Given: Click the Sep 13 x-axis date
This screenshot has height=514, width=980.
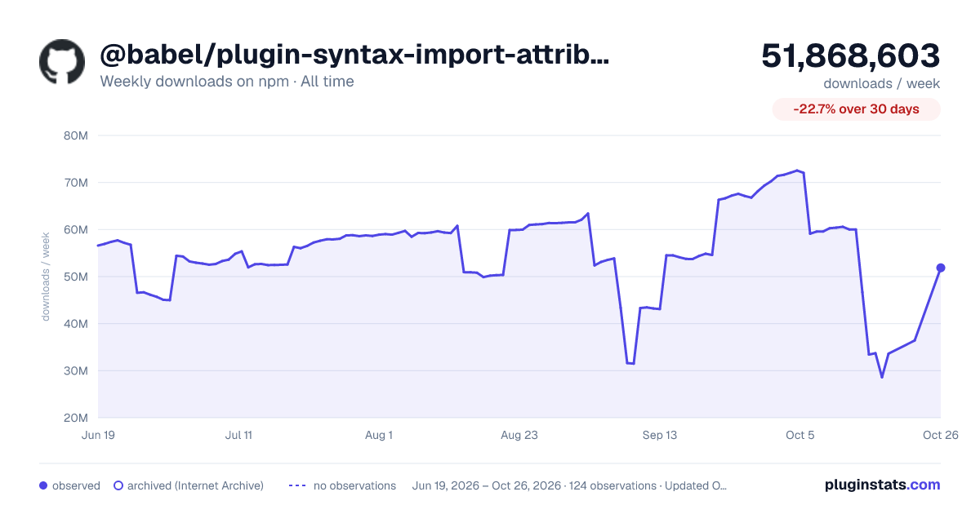Looking at the screenshot, I should click(660, 435).
